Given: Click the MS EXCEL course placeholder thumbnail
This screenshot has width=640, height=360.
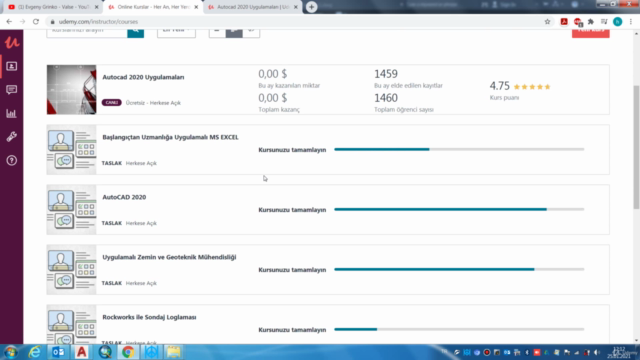Looking at the screenshot, I should click(71, 150).
